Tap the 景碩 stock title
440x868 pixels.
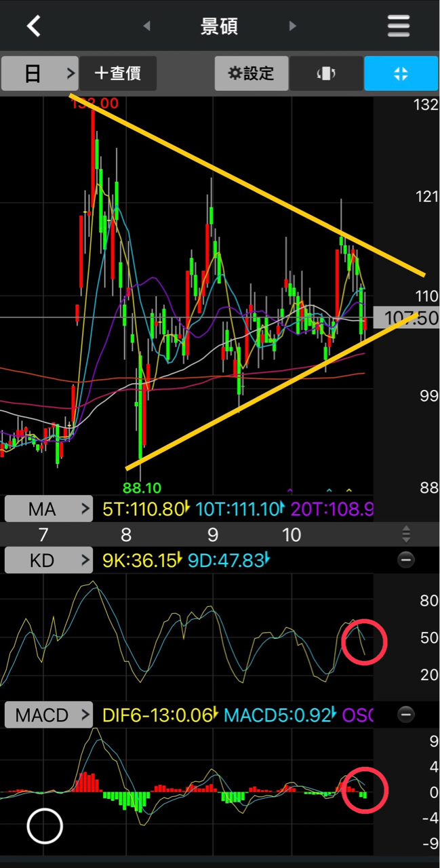219,26
